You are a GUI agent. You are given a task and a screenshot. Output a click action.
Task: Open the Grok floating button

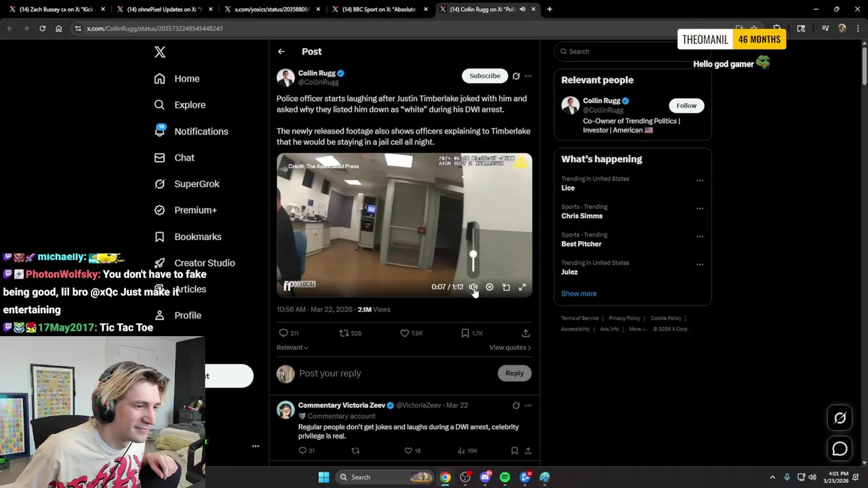click(840, 418)
